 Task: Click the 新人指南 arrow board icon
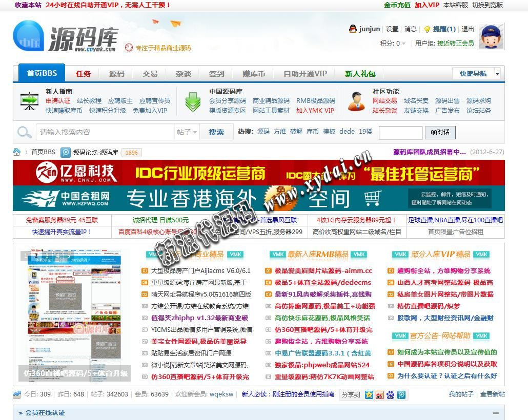pyautogui.click(x=29, y=100)
